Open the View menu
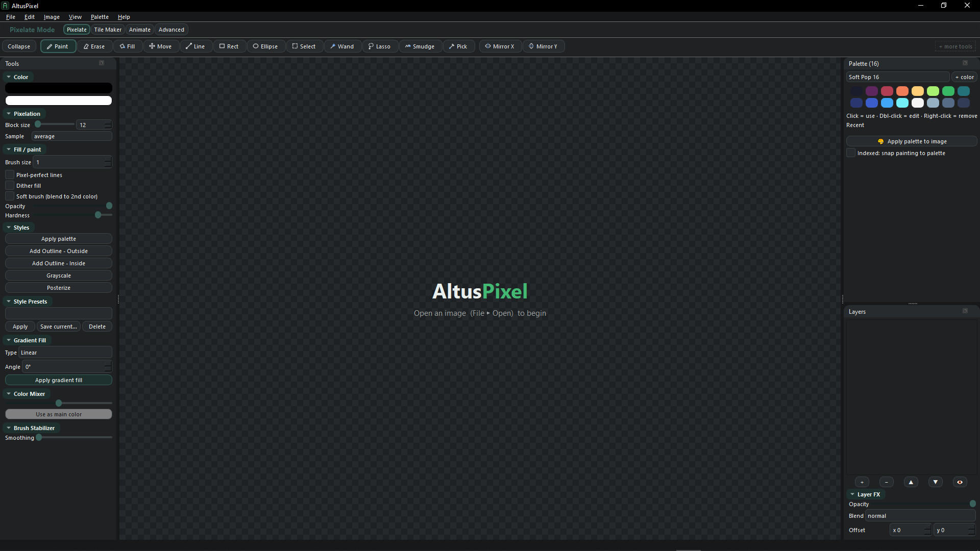 click(75, 17)
